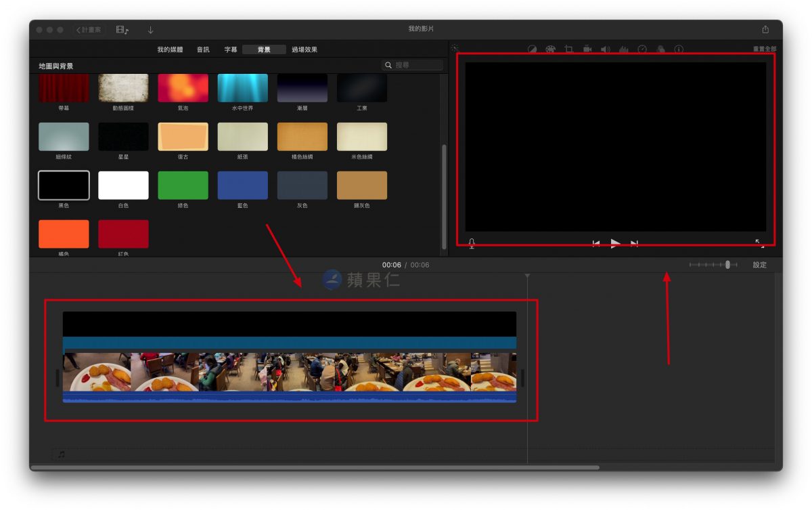Play the video in viewer
Image resolution: width=812 pixels, height=510 pixels.
click(x=615, y=243)
